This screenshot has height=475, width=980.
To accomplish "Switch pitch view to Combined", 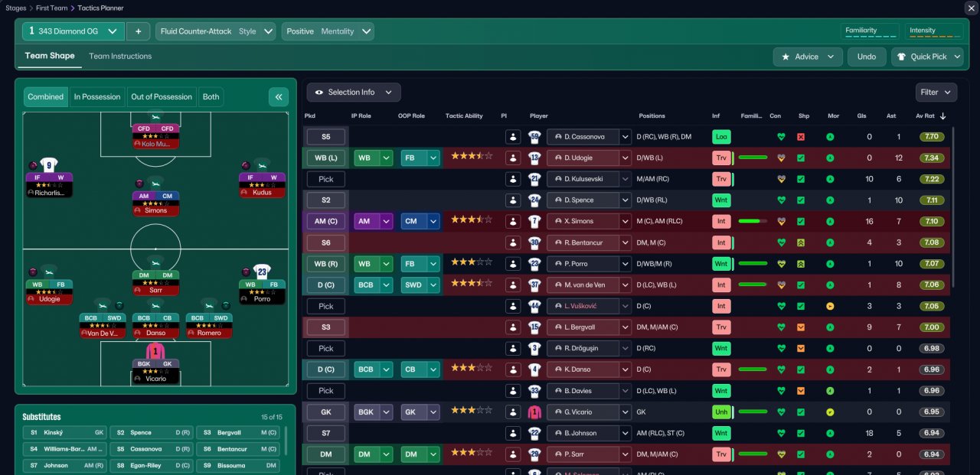I will point(46,97).
